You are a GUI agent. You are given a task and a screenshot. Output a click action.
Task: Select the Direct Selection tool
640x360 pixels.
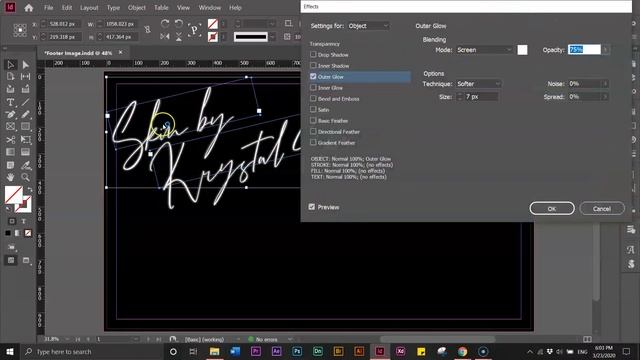tap(26, 64)
